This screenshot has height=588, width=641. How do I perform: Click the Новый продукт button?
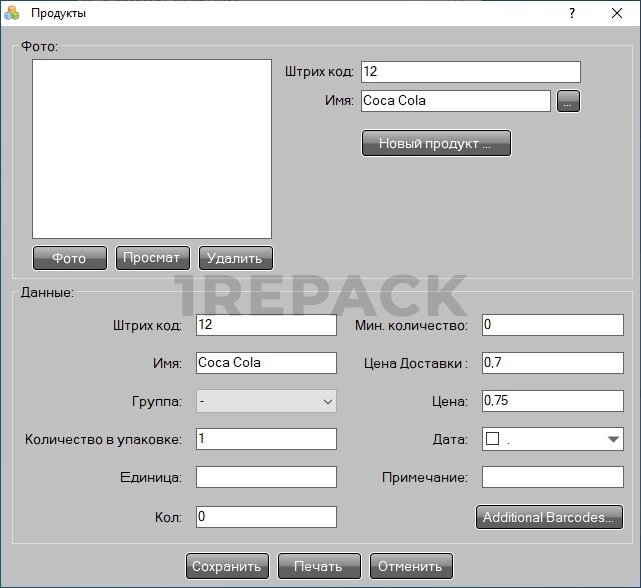(435, 143)
